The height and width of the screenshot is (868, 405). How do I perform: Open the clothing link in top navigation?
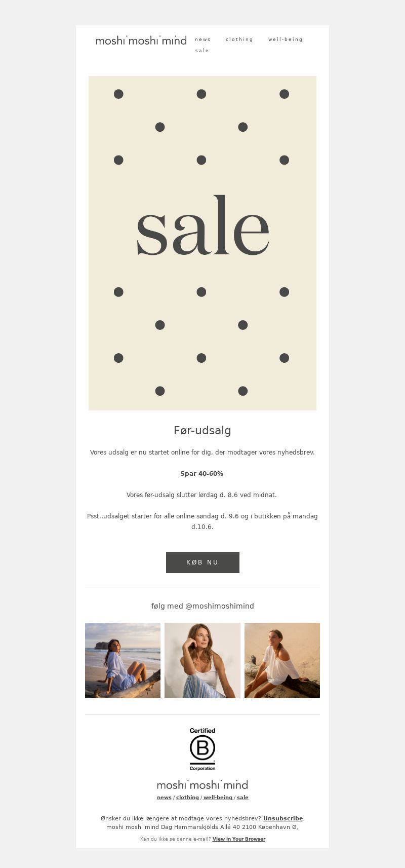239,40
